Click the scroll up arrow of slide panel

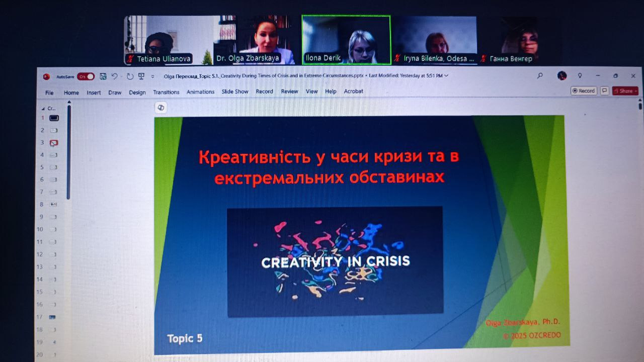[69, 102]
